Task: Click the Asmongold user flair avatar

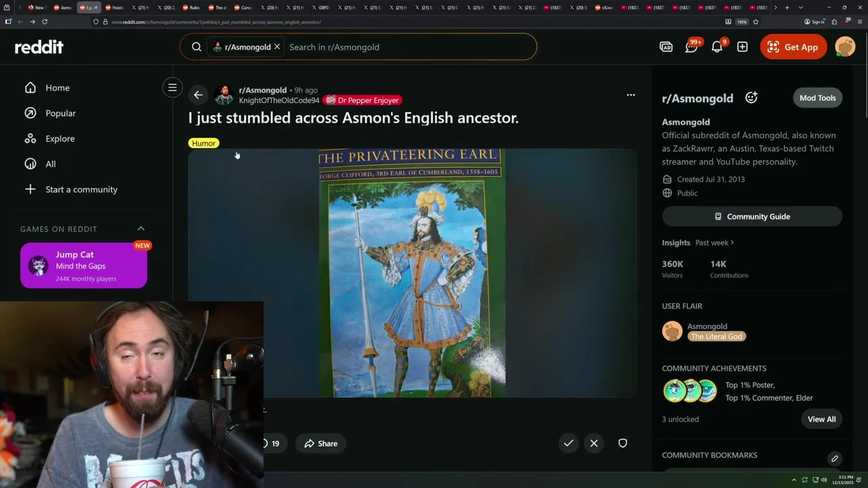Action: [x=672, y=331]
